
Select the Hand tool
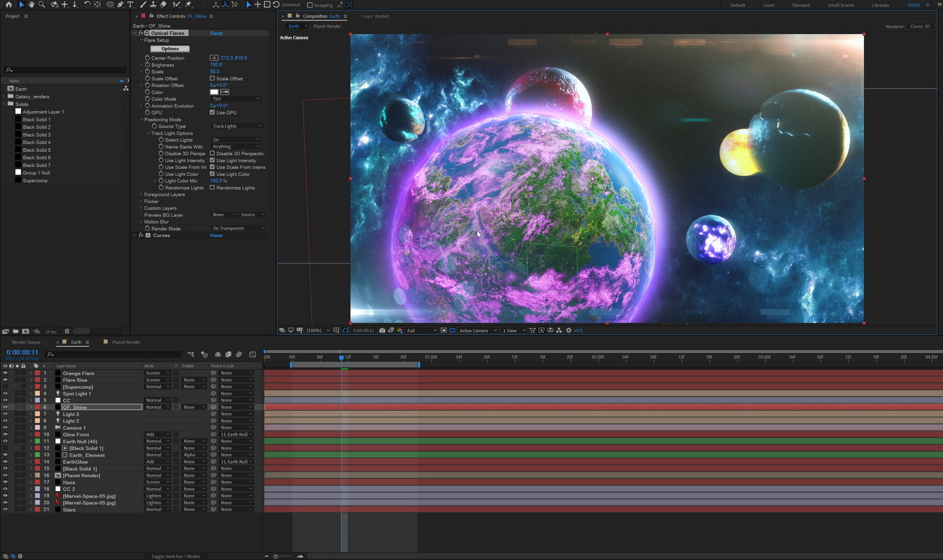pyautogui.click(x=31, y=5)
